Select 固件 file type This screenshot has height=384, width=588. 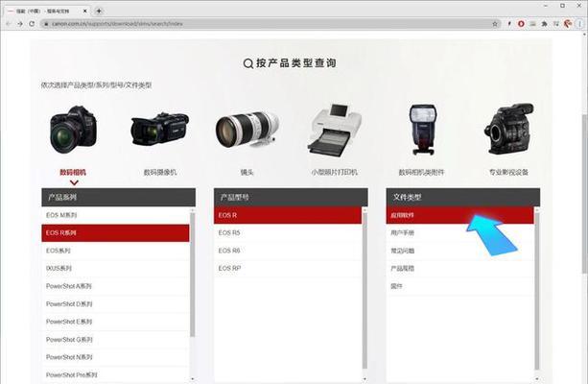460,286
